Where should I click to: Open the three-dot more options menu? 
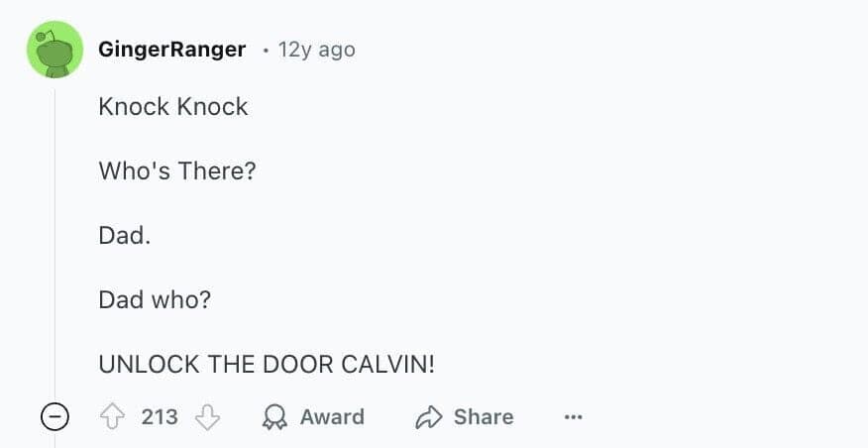[x=573, y=417]
